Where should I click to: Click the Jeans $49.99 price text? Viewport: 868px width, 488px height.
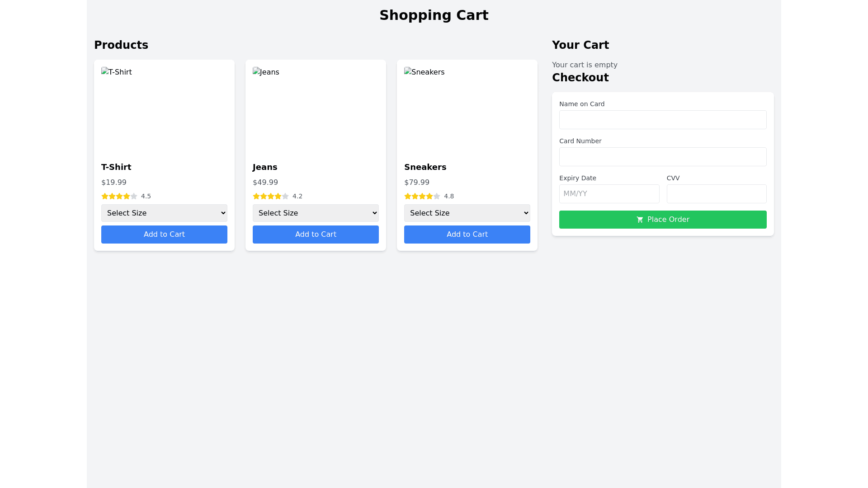(265, 183)
